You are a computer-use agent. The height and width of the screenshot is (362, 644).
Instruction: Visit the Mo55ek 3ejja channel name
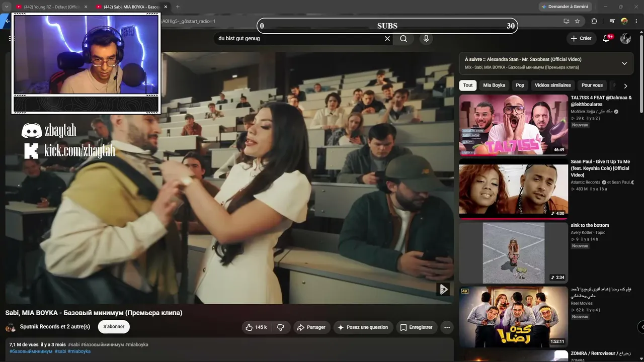click(x=592, y=112)
